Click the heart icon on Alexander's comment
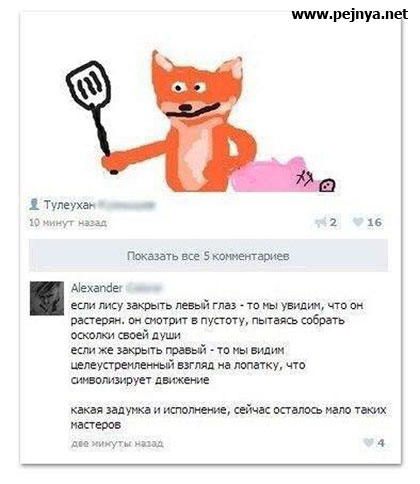Image resolution: width=420 pixels, height=484 pixels. [x=368, y=443]
